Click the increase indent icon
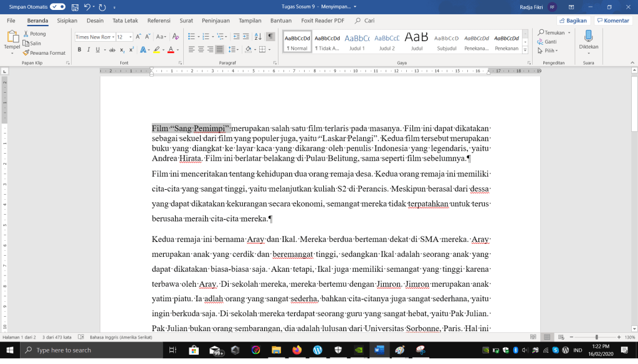Screen dimensions: 638x364 click(244, 37)
